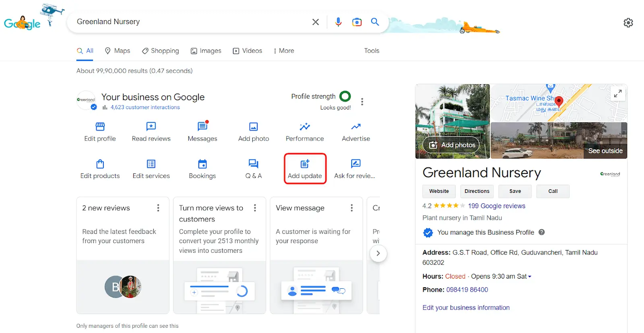Open Turn more views to customers card
Screen dimensions: 644x333
(x=219, y=255)
